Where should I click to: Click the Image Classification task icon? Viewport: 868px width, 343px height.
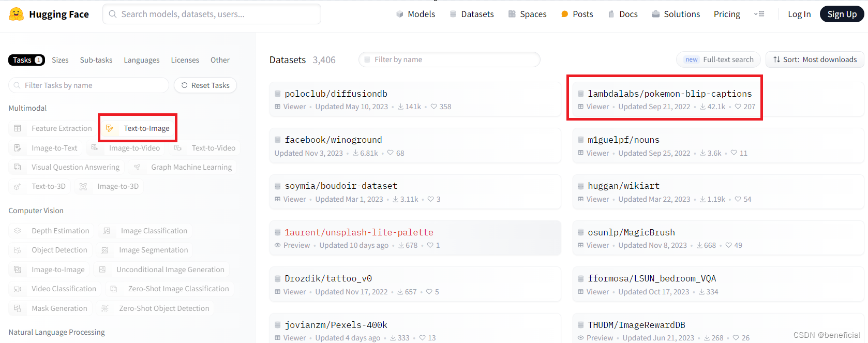click(x=107, y=231)
